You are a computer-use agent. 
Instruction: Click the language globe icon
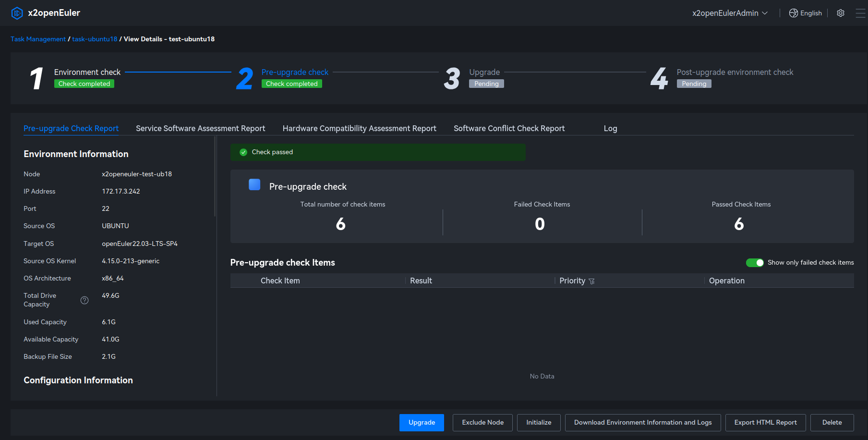pyautogui.click(x=794, y=13)
